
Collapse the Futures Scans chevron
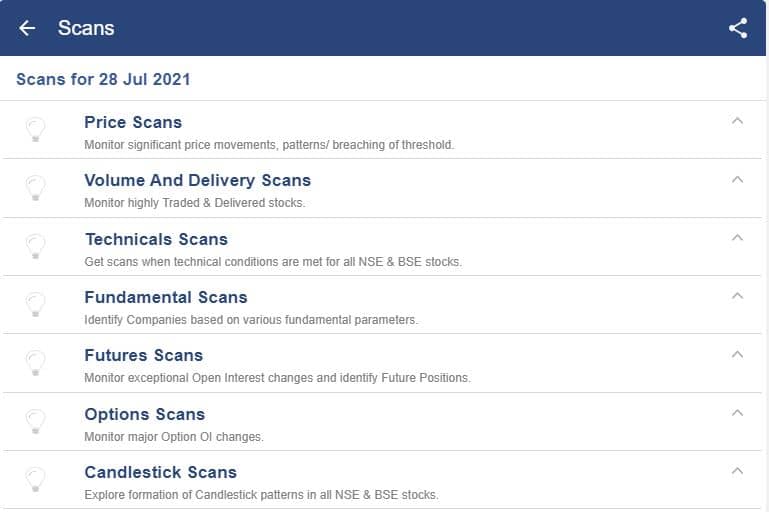click(x=737, y=355)
